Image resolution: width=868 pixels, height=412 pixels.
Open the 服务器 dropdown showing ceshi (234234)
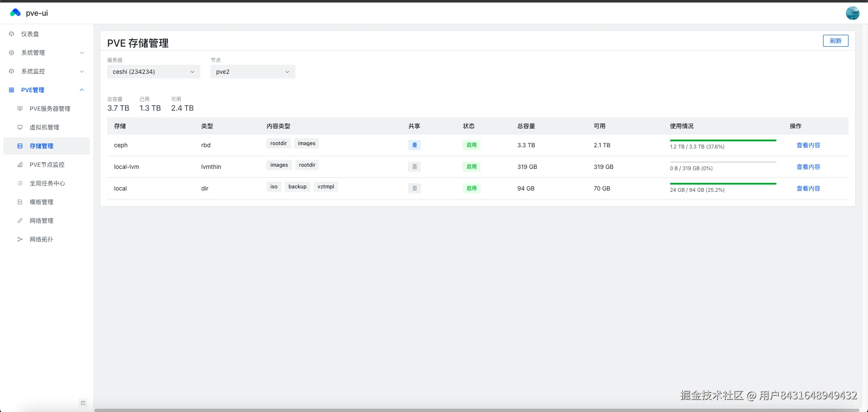154,72
